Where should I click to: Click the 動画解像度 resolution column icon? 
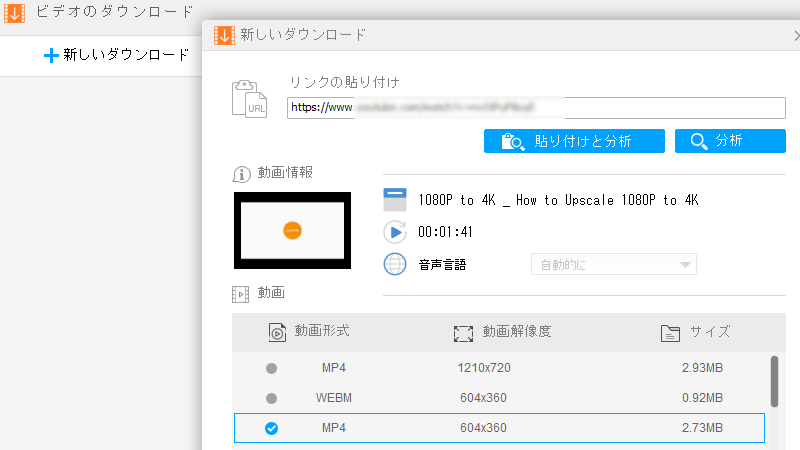pos(462,332)
